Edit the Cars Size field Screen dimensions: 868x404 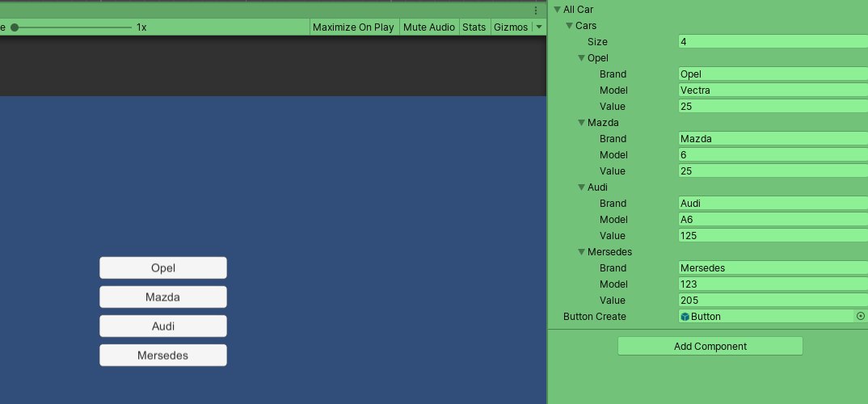pos(773,41)
